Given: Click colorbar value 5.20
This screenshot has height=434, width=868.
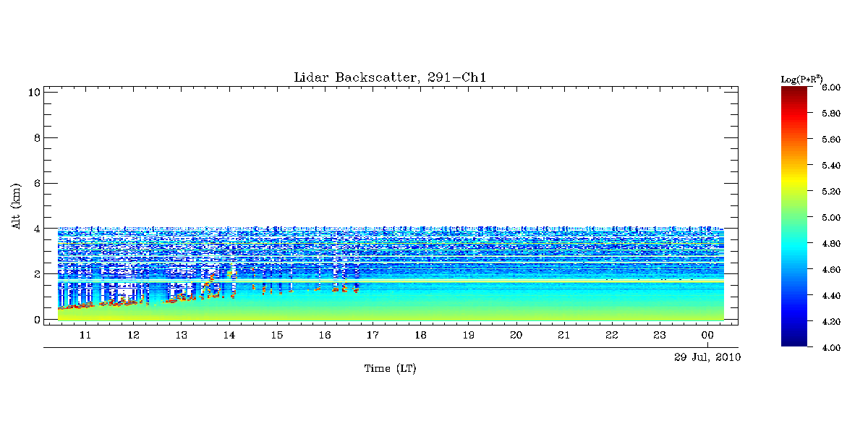Looking at the screenshot, I should [x=831, y=192].
